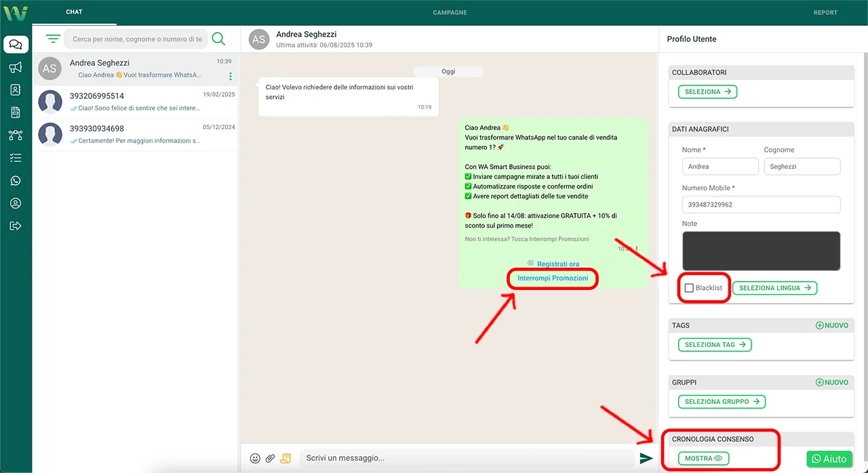Image resolution: width=868 pixels, height=473 pixels.
Task: Open SELEZIONA TAG selector
Action: pyautogui.click(x=715, y=345)
